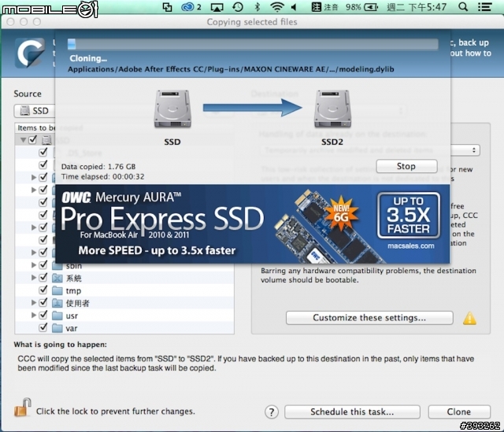Open the Source SSD dropdown
504x432 pixels.
(34, 111)
